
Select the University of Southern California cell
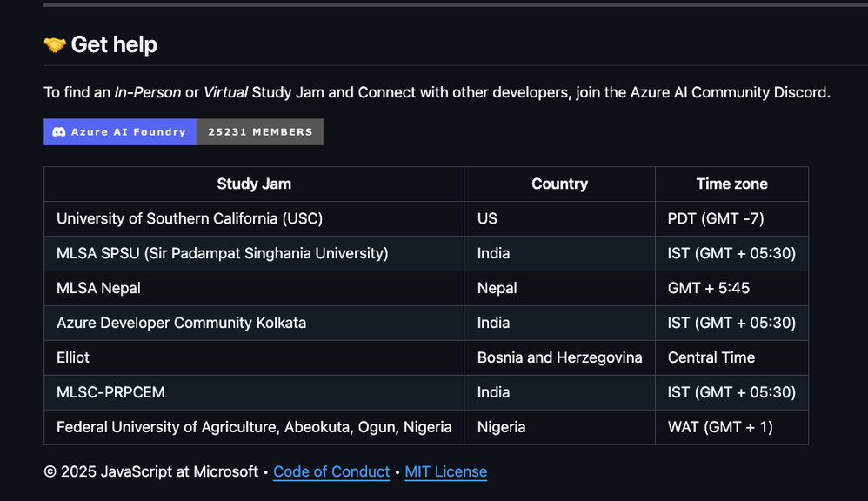click(190, 218)
